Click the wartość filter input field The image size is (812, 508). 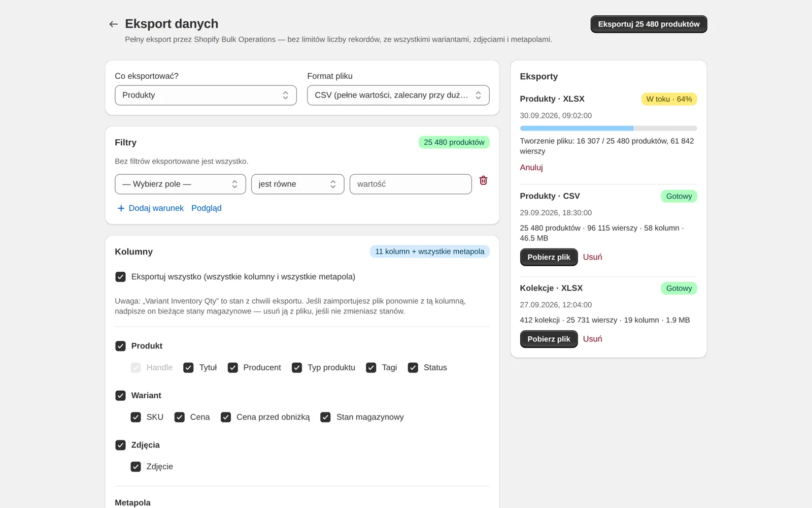pos(411,184)
